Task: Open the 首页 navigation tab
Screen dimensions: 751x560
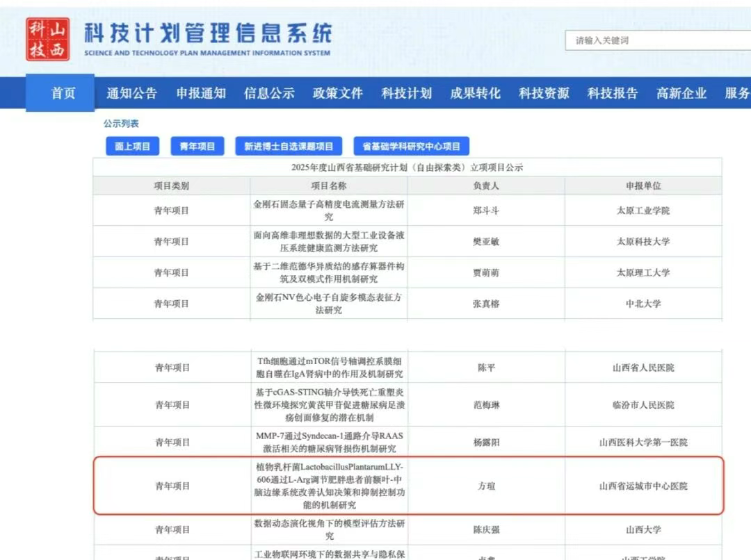Action: [63, 93]
